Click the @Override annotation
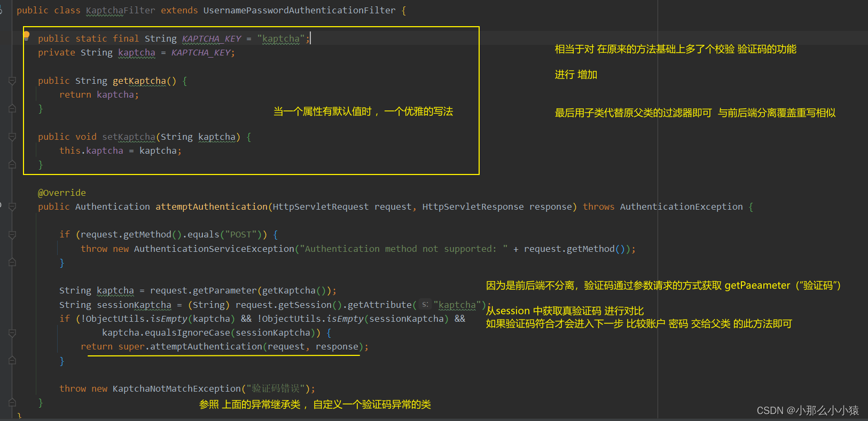Screen dimensions: 868x421 [x=62, y=193]
